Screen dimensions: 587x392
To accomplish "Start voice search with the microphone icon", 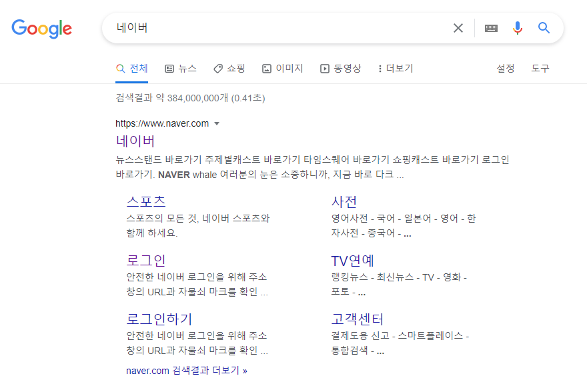I will click(518, 28).
